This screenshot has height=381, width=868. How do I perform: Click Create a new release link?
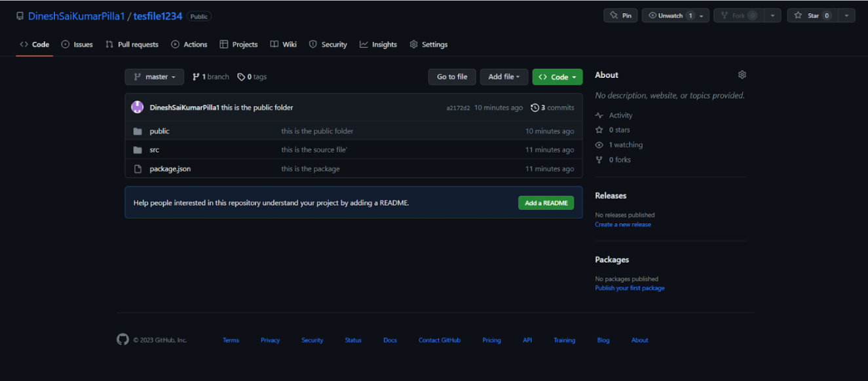pos(623,225)
